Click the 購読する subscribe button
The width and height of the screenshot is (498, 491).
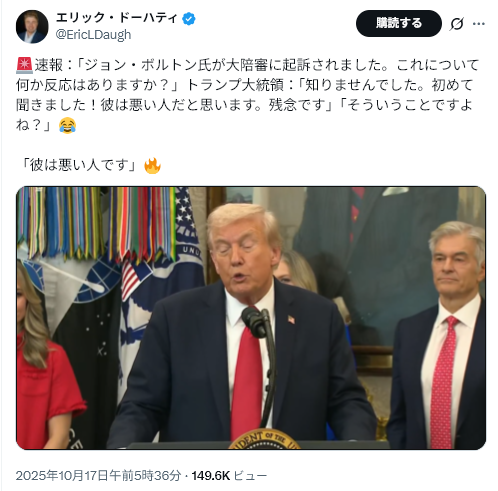pyautogui.click(x=399, y=23)
